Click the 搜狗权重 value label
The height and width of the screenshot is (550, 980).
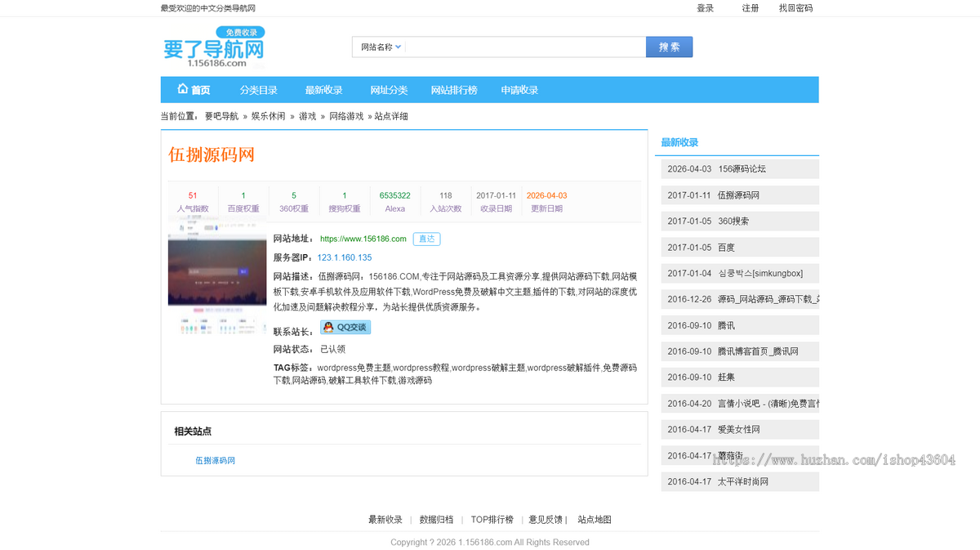click(345, 208)
